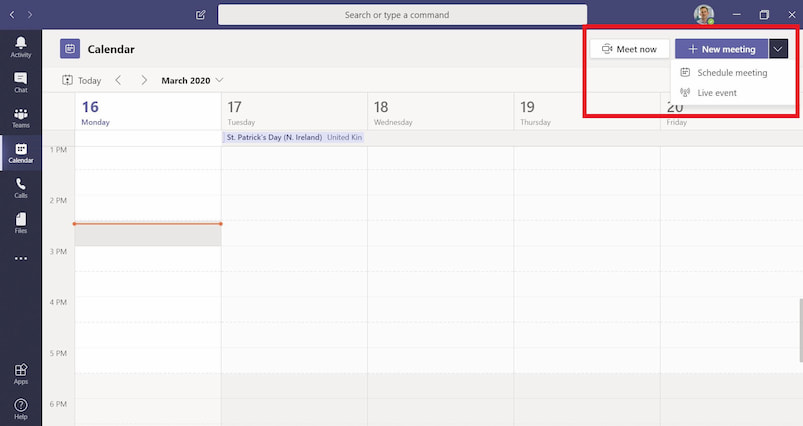Jump to Today in the calendar
Screen dimensions: 803x426
[81, 80]
